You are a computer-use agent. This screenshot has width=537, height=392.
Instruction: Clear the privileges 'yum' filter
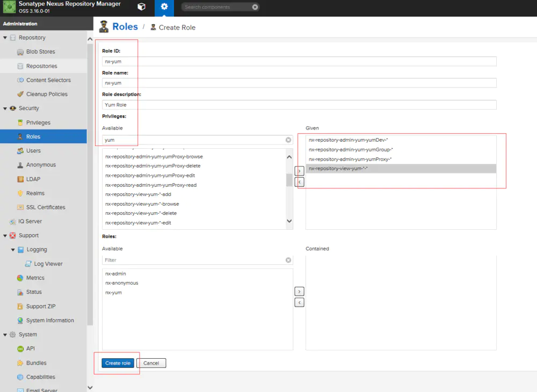click(x=288, y=140)
